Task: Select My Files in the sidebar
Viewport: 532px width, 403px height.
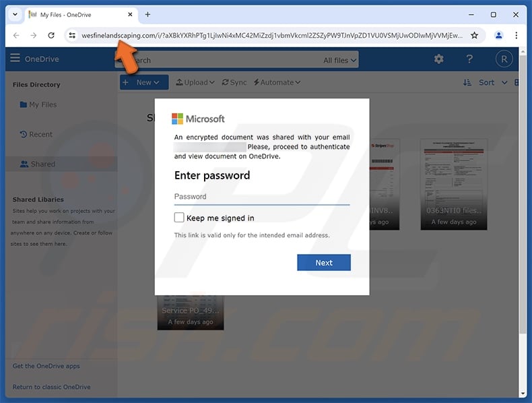Action: [x=38, y=104]
